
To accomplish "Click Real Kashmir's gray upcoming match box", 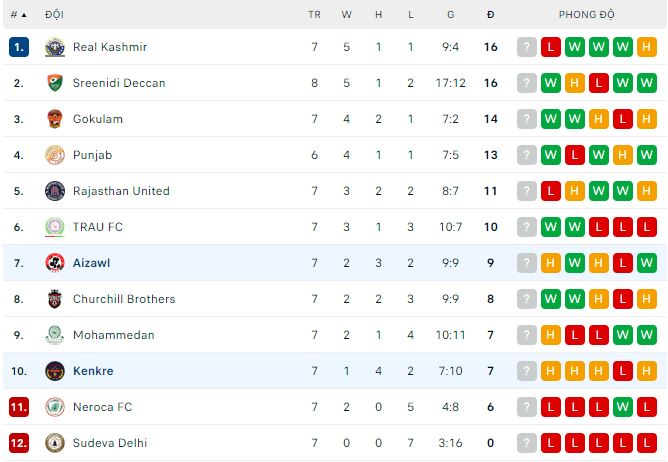I will coord(527,47).
